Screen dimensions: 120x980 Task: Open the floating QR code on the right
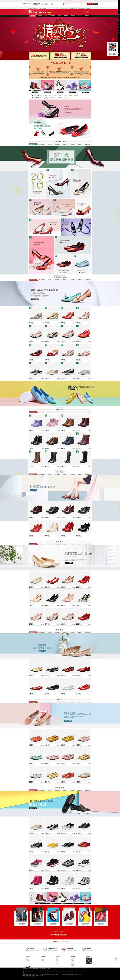tap(112, 47)
